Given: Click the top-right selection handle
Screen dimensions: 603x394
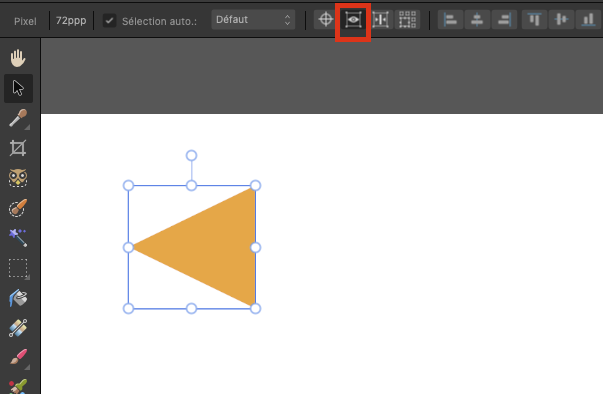Looking at the screenshot, I should tap(255, 186).
